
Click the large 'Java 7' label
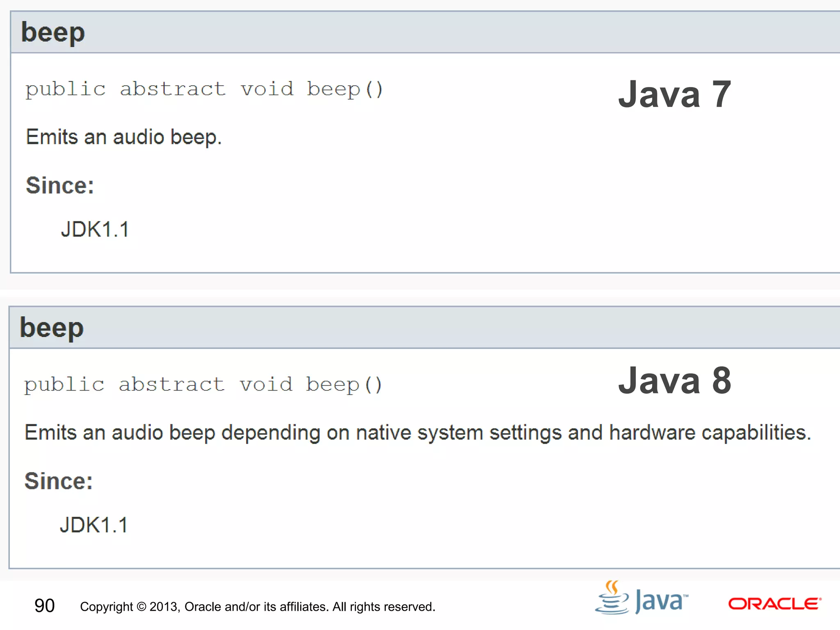pyautogui.click(x=675, y=94)
